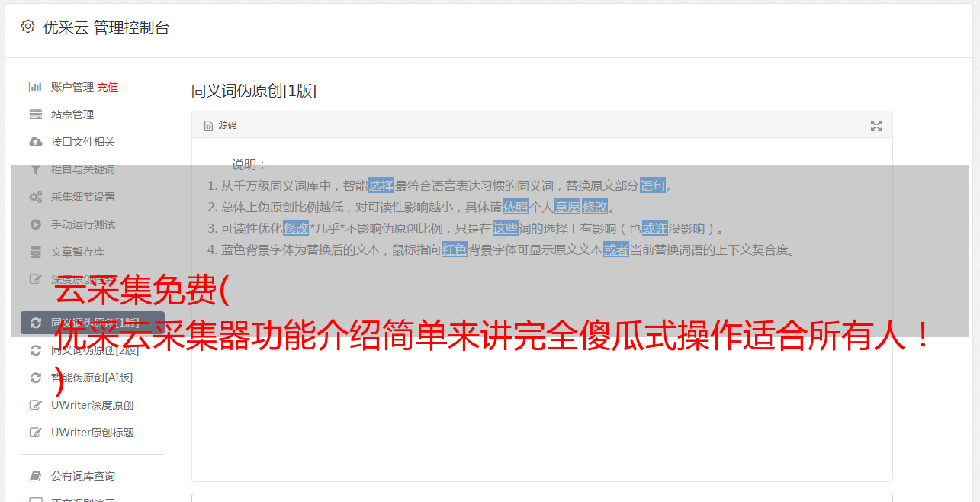
Task: Click highlighted word 红色 in instructions
Action: (x=455, y=249)
